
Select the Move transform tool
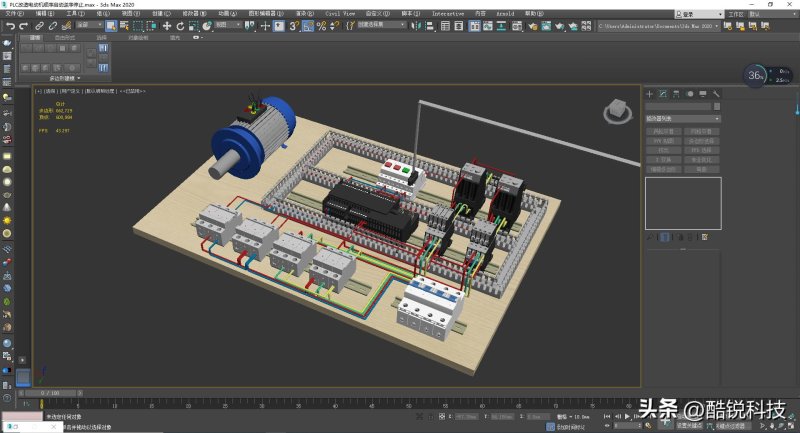[x=166, y=26]
